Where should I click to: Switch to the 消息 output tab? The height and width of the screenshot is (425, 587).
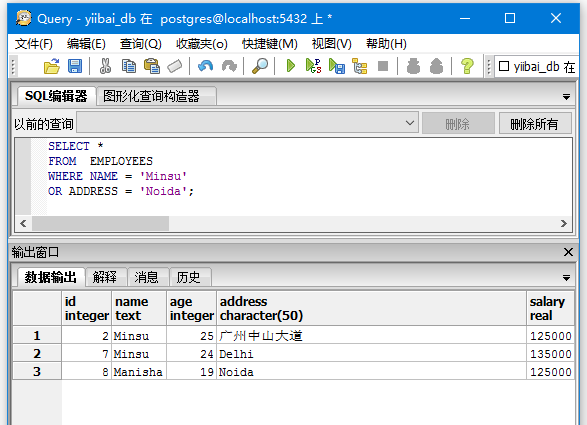point(146,277)
